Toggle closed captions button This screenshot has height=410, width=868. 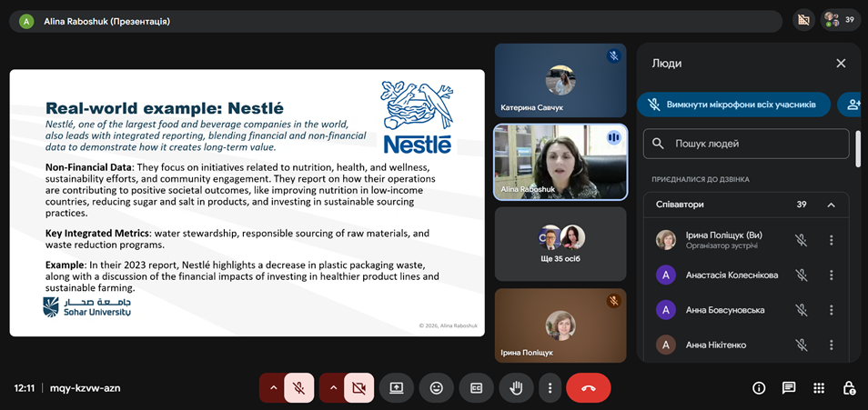476,388
